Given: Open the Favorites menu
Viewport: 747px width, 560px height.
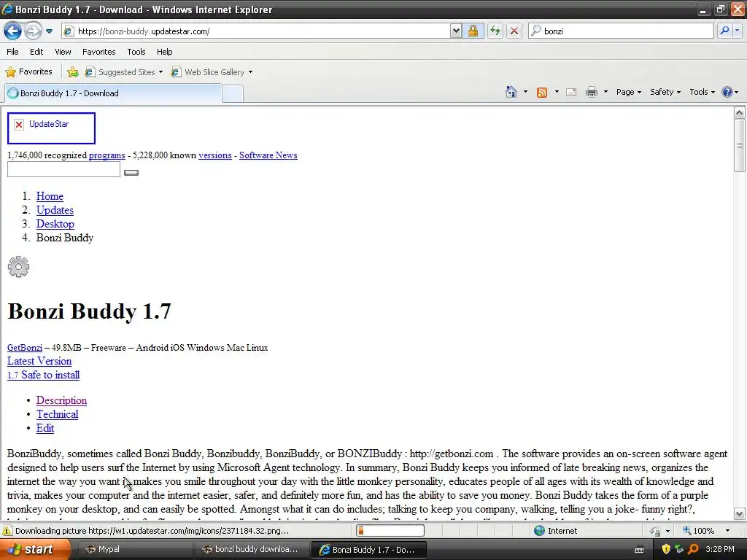Looking at the screenshot, I should point(99,52).
